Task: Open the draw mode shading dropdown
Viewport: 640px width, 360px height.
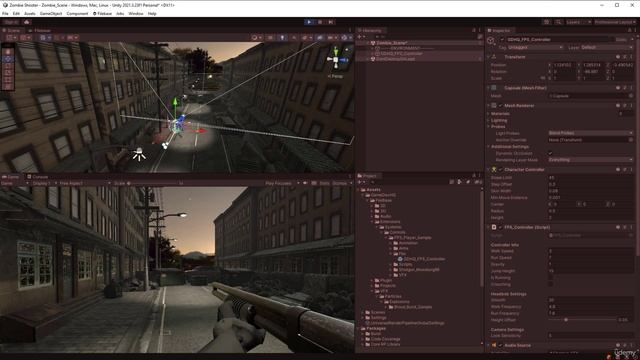Action: 256,38
